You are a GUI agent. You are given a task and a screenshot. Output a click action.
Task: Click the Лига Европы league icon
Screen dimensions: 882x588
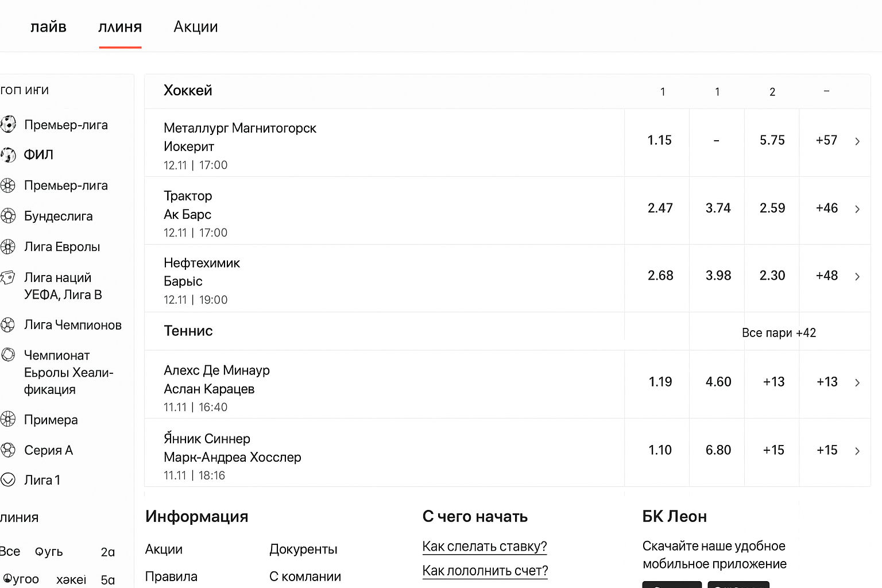[8, 247]
